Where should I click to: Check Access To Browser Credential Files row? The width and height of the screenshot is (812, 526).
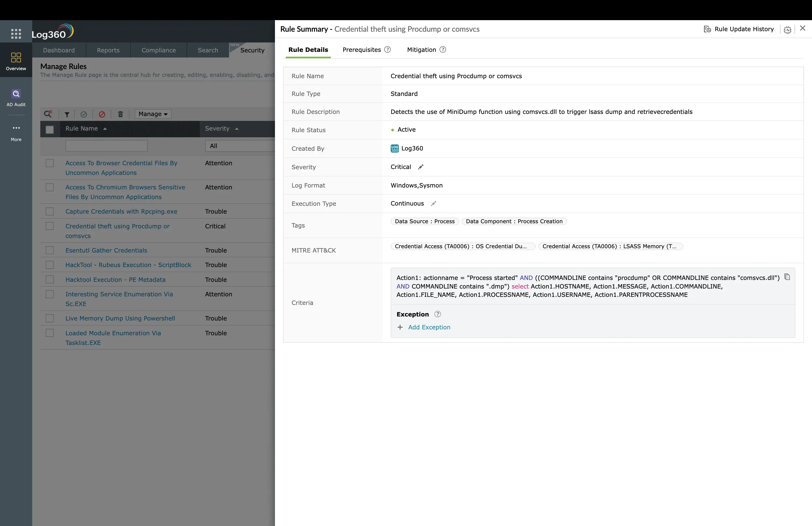pos(50,163)
